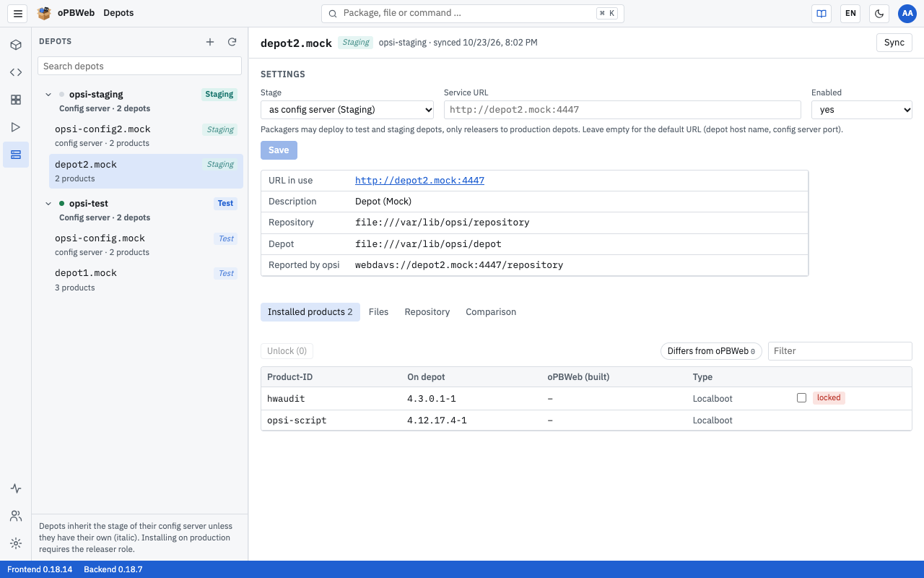This screenshot has height=578, width=924.
Task: Open the settings gear sidebar icon
Action: pyautogui.click(x=16, y=543)
